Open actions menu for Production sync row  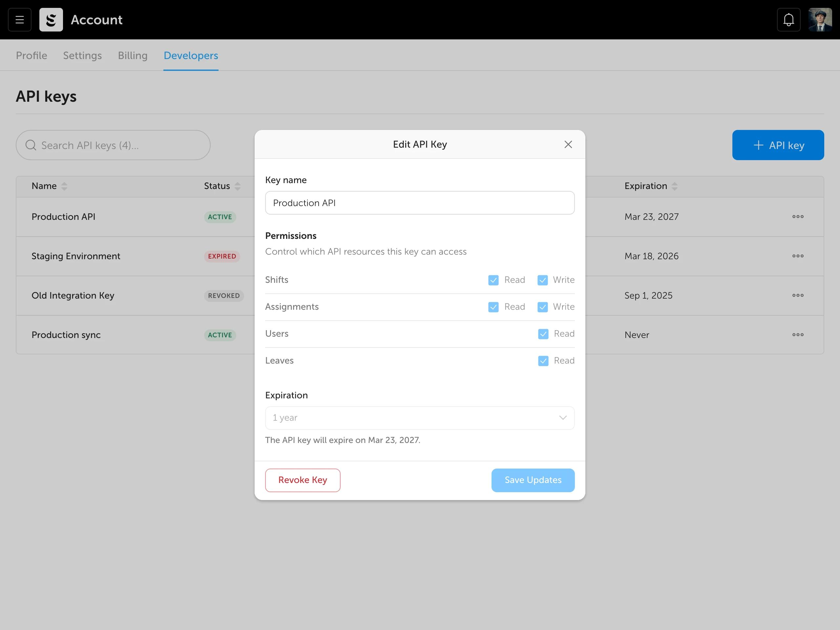[x=797, y=335]
